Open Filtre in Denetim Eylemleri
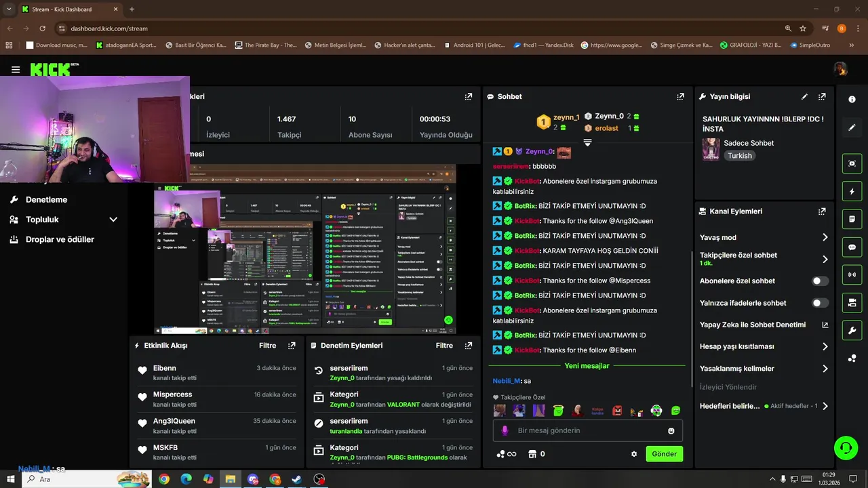Viewport: 868px width, 488px height. coord(444,346)
